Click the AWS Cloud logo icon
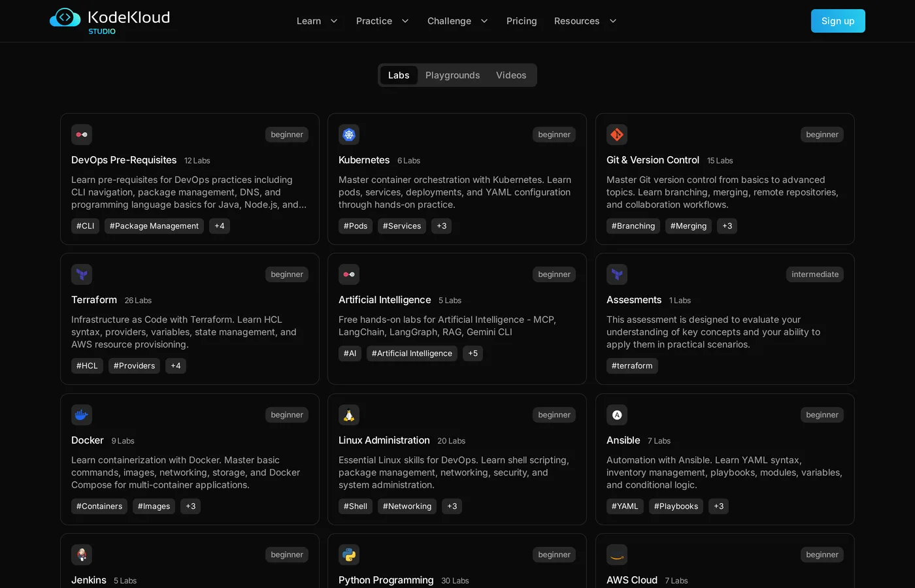 pos(617,555)
